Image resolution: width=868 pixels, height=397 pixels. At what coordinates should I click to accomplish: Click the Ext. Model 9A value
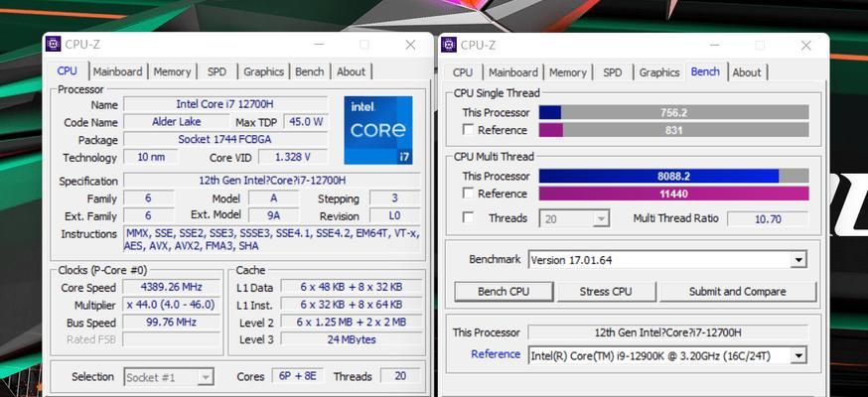[x=273, y=215]
